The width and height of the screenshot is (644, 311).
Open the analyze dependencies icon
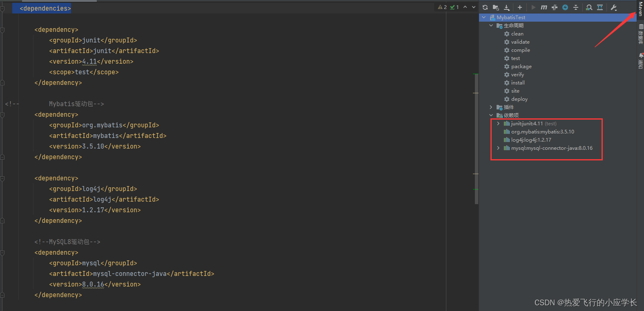click(x=589, y=7)
